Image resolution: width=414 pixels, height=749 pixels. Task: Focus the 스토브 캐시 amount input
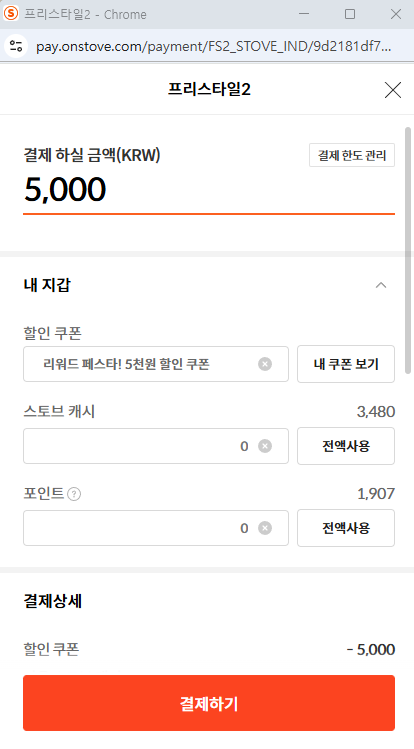(156, 446)
